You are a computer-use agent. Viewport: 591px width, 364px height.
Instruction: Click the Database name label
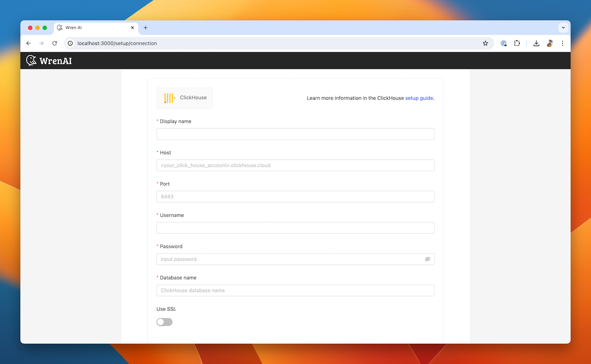pos(178,278)
